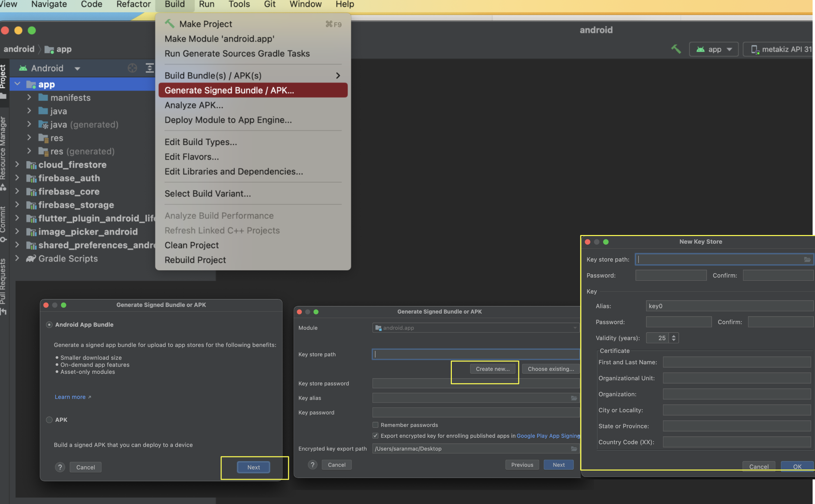Screen dimensions: 815x504
Task: Click the Create new... button
Action: [492, 369]
